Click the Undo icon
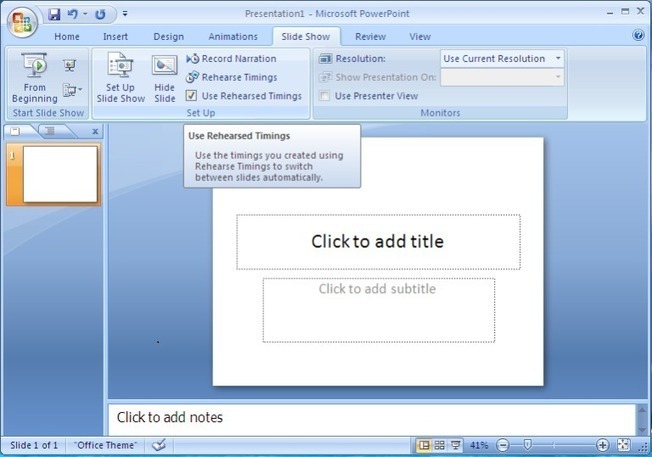 [72, 14]
